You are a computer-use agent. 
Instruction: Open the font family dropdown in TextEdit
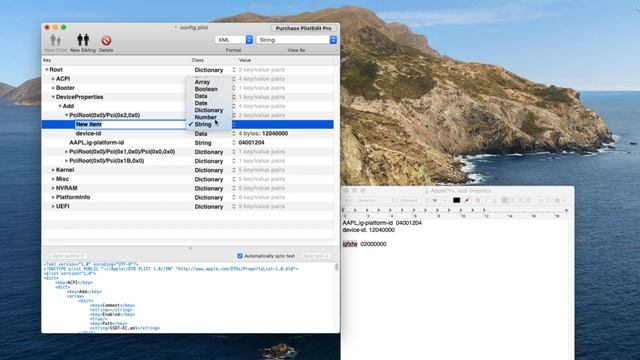(376, 200)
